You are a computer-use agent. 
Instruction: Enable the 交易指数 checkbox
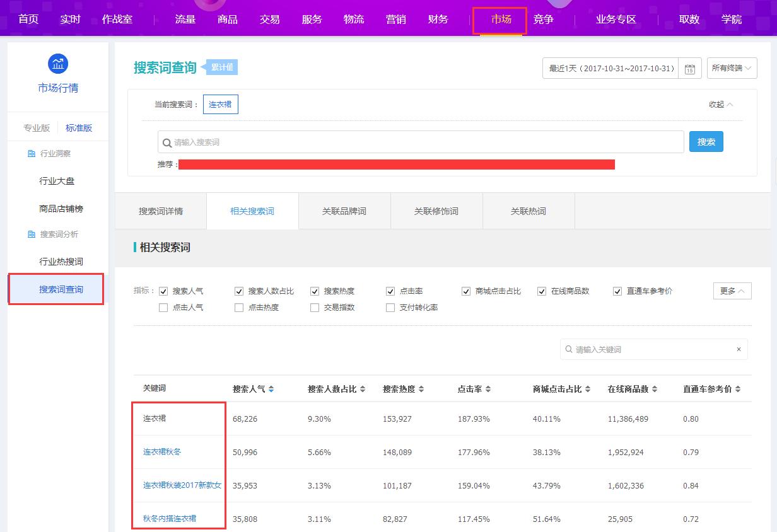[x=314, y=308]
